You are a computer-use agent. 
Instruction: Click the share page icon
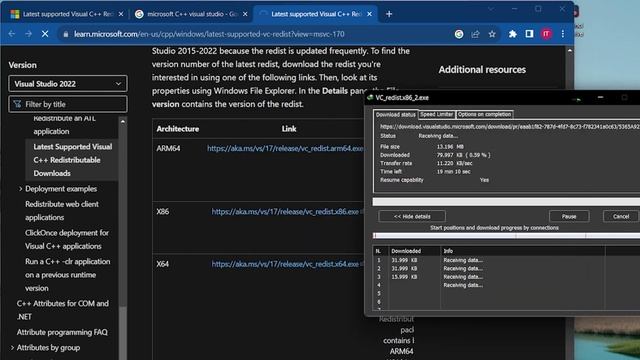coord(475,34)
